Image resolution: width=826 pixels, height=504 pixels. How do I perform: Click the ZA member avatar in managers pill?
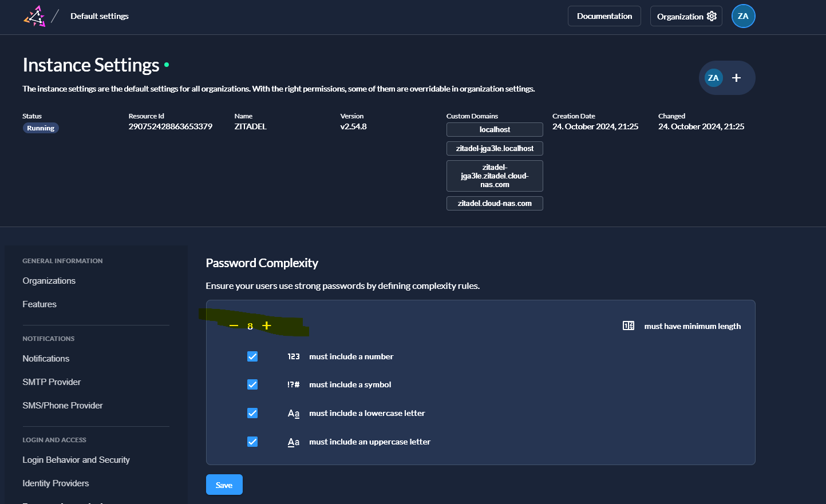coord(713,78)
